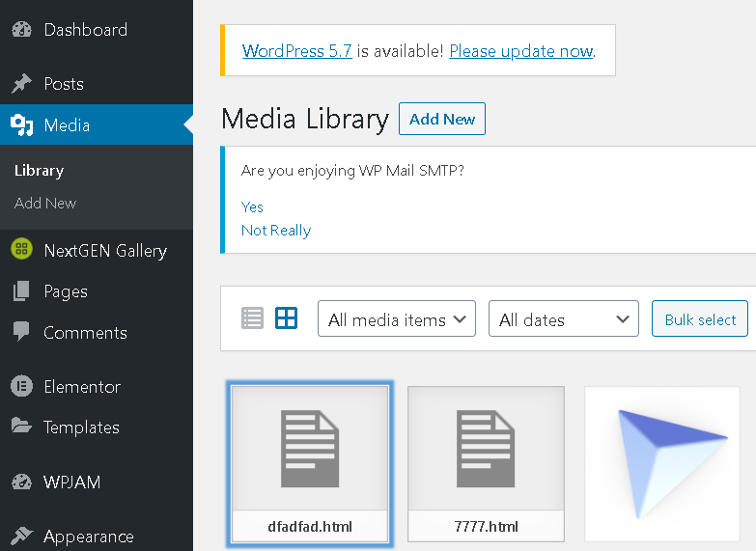The width and height of the screenshot is (756, 551).
Task: Click the Media Library heading text
Action: click(305, 119)
